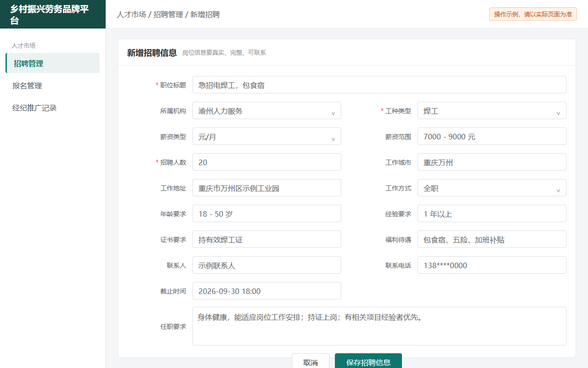Viewport: 588px width, 368px height.
Task: Focus the 职位标题 input field
Action: point(379,85)
